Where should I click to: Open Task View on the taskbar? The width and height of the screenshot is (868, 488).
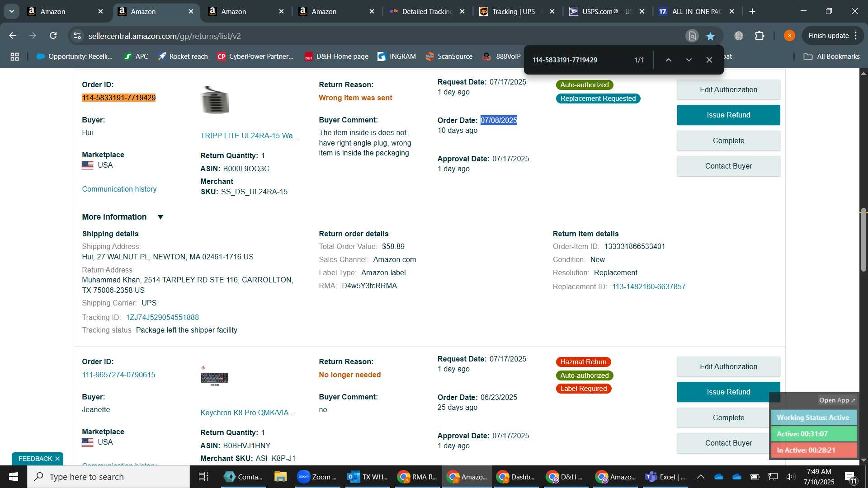(x=203, y=477)
